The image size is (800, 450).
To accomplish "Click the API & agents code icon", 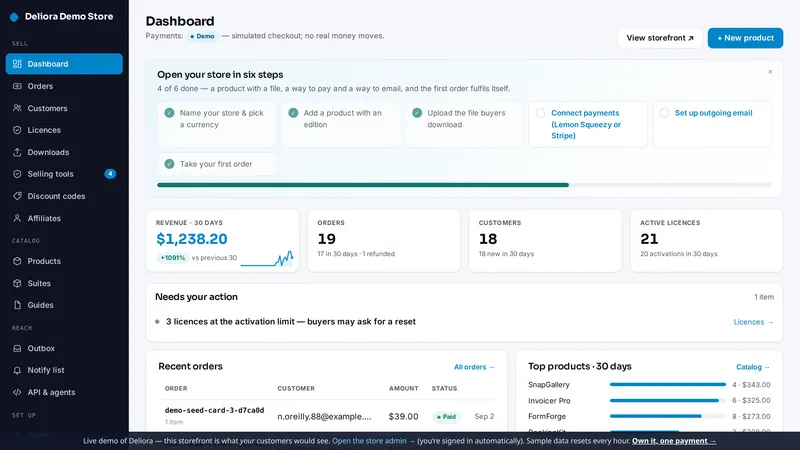I will click(17, 392).
